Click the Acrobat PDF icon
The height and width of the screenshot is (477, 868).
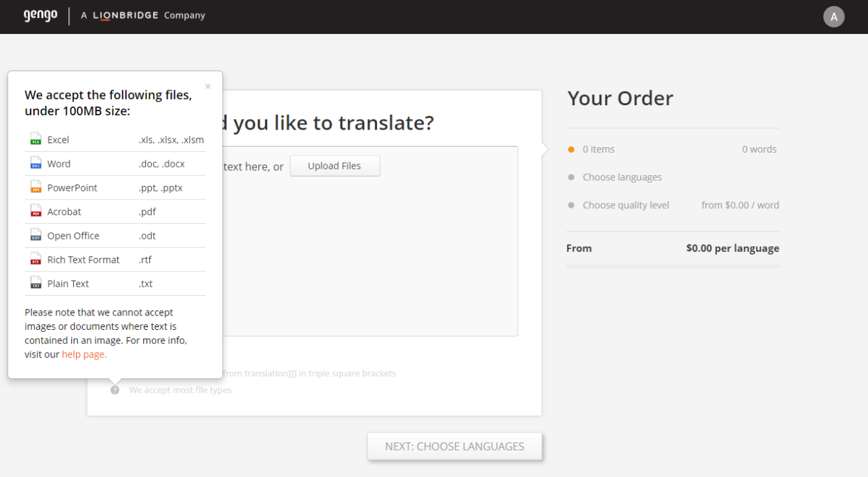pos(35,211)
